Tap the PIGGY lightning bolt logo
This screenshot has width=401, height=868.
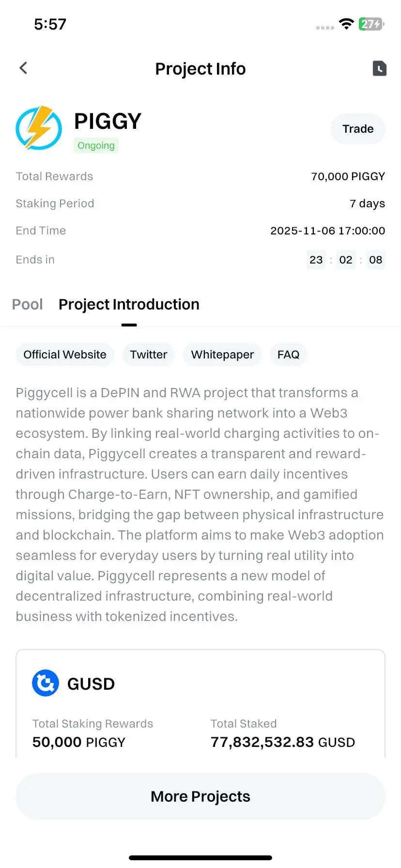click(x=39, y=128)
